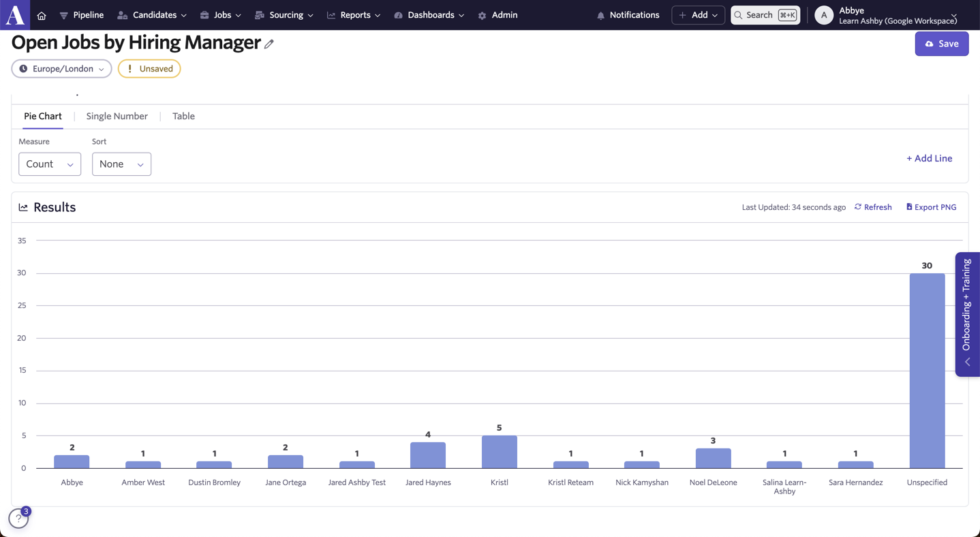Go to the home icon
Viewport: 980px width, 537px height.
(x=42, y=15)
